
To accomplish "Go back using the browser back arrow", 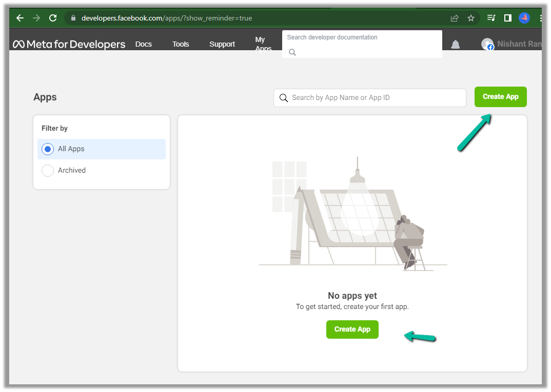I will (20, 18).
